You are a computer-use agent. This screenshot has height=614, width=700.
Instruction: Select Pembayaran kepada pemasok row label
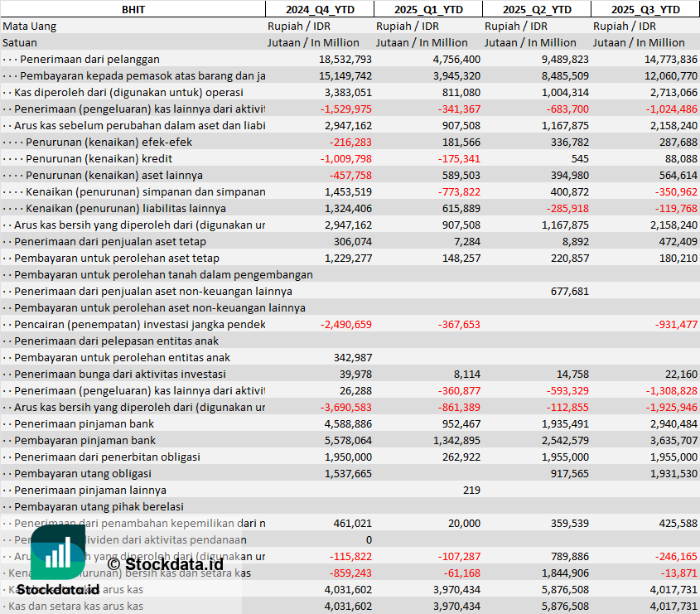142,76
